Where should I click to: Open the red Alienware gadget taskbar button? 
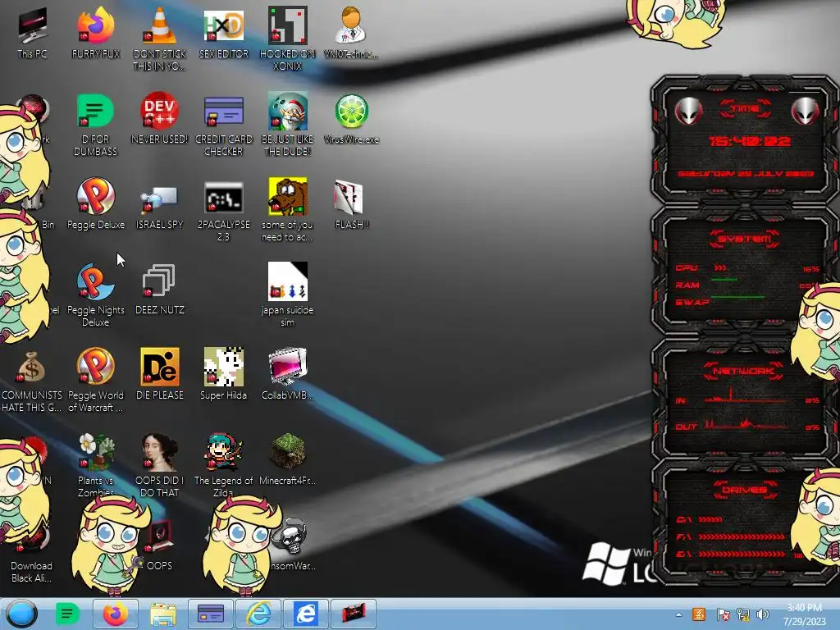pyautogui.click(x=354, y=614)
